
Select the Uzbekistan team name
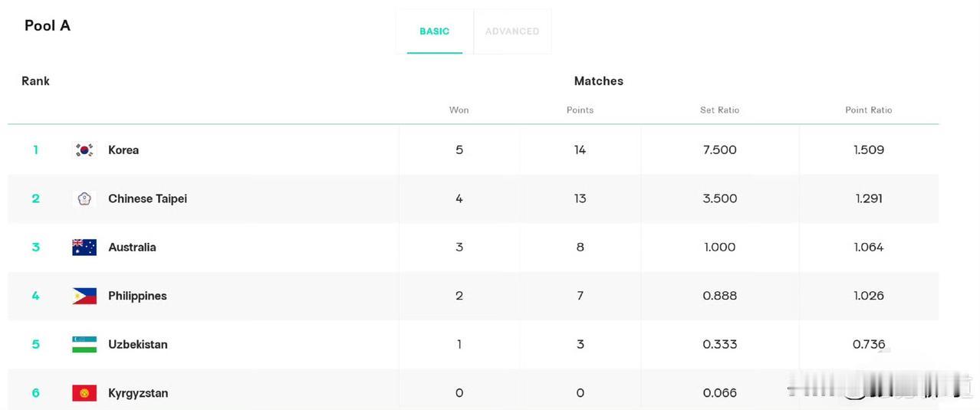(138, 344)
